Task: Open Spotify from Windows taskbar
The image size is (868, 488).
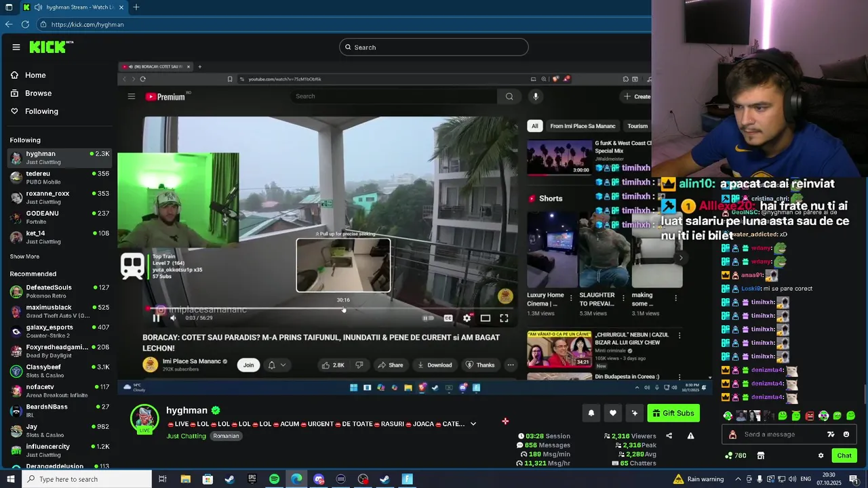Action: [274, 479]
